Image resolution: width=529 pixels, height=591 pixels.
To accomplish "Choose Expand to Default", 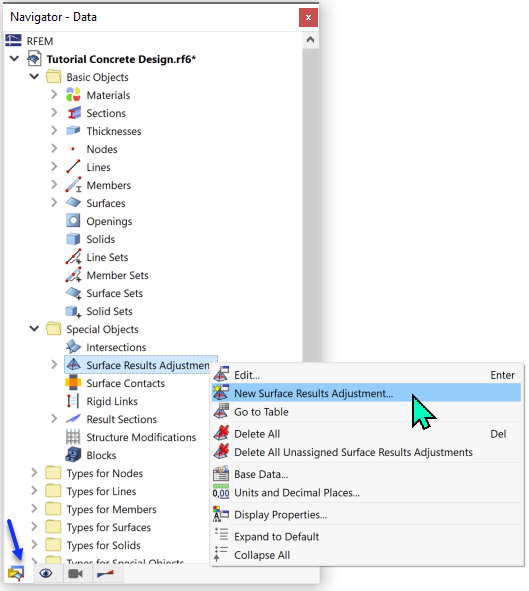I will (x=367, y=536).
